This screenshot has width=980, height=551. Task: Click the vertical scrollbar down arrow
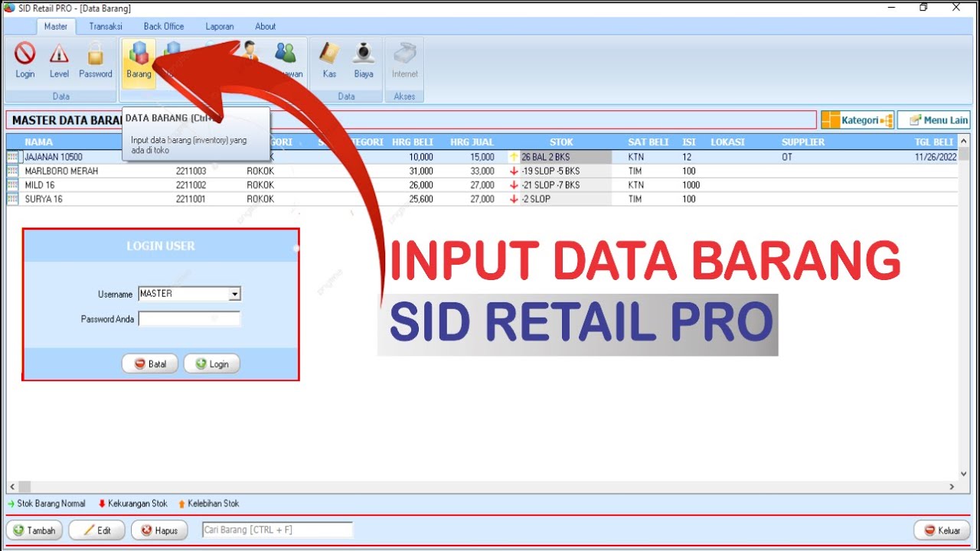[964, 474]
